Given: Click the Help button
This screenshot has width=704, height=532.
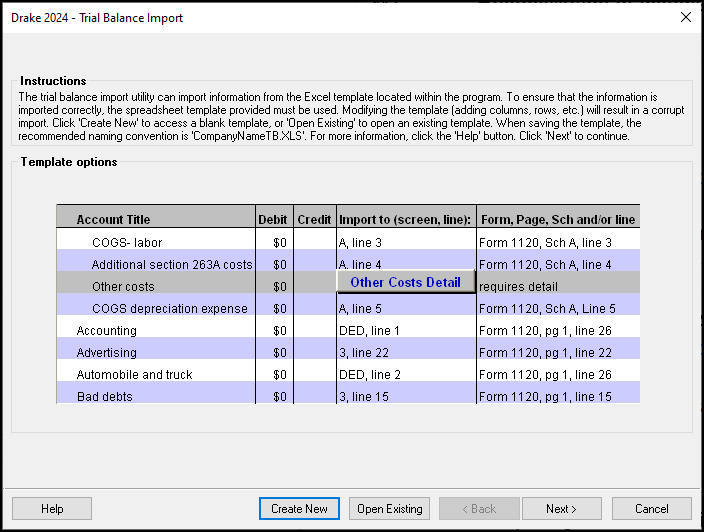Looking at the screenshot, I should click(52, 509).
